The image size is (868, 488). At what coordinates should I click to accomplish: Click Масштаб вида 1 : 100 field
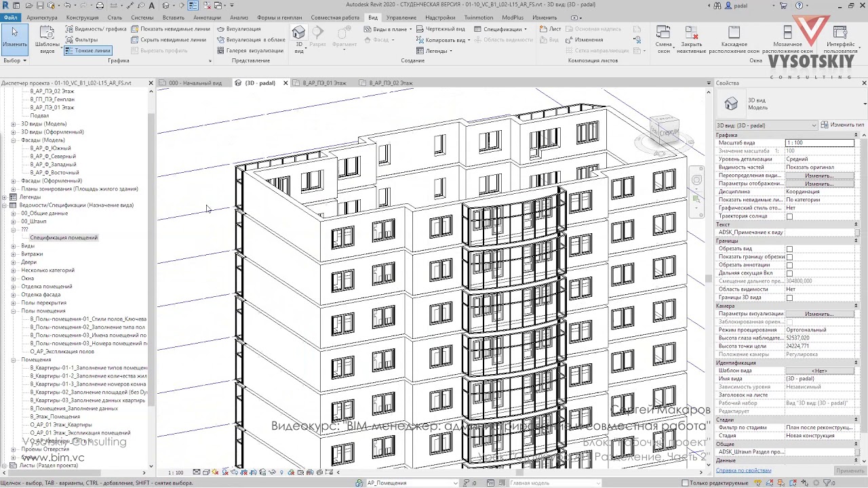(x=819, y=143)
